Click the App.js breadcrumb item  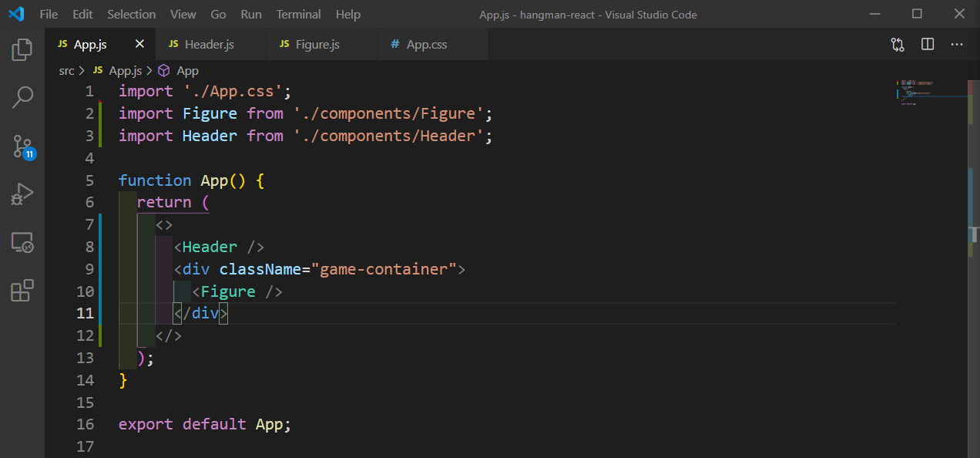point(125,70)
